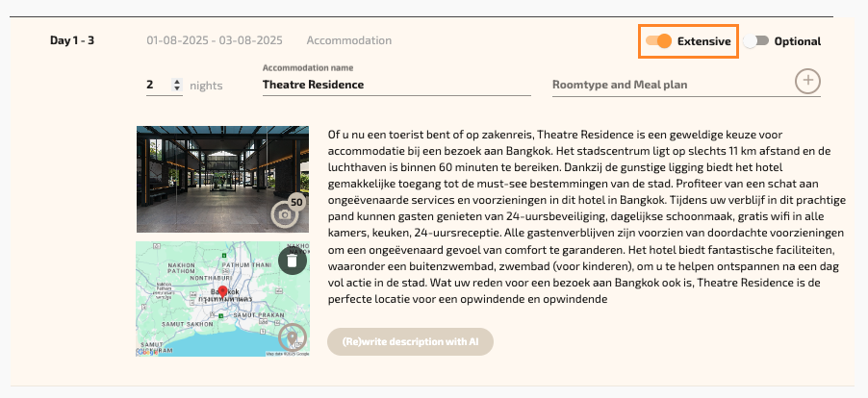Click (Re)write description with AI button
This screenshot has width=868, height=398.
point(410,341)
